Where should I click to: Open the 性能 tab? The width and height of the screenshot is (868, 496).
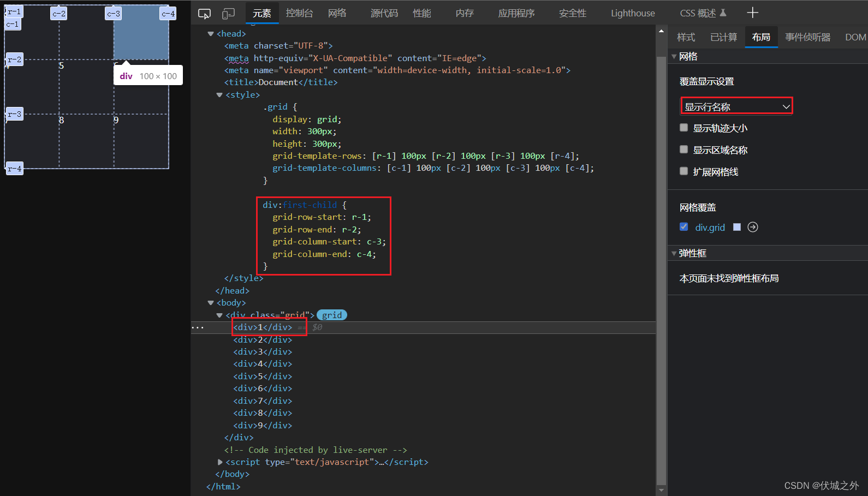(x=422, y=13)
